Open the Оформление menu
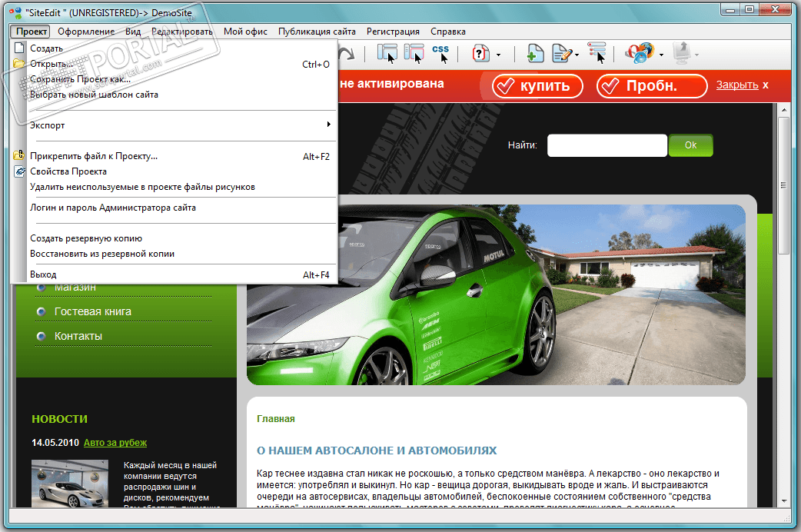The image size is (801, 532). [x=86, y=32]
